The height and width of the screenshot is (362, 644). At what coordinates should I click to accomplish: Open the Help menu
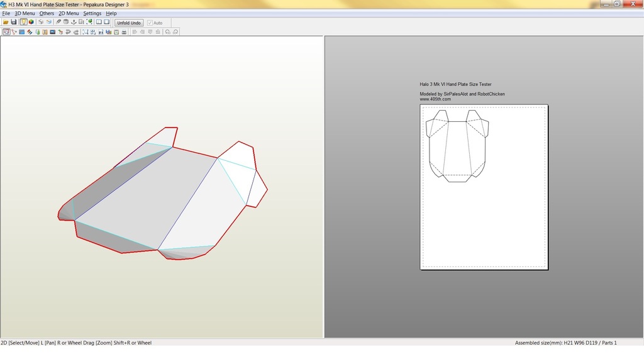[x=111, y=13]
